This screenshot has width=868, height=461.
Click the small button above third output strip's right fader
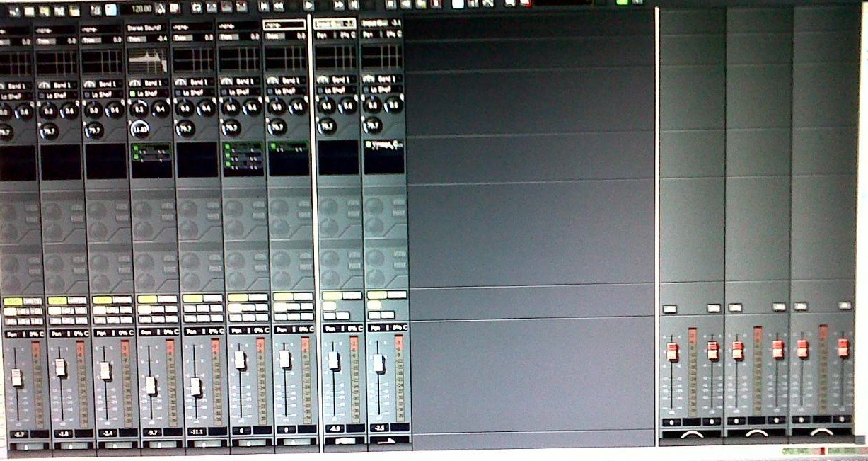pos(845,305)
